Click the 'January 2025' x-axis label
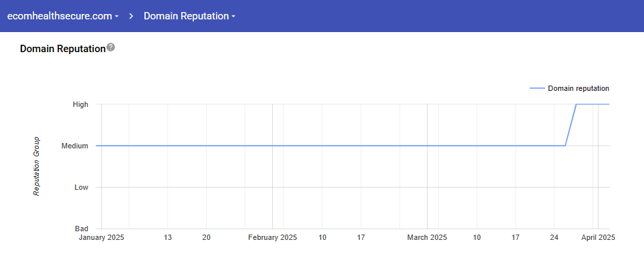 102,237
